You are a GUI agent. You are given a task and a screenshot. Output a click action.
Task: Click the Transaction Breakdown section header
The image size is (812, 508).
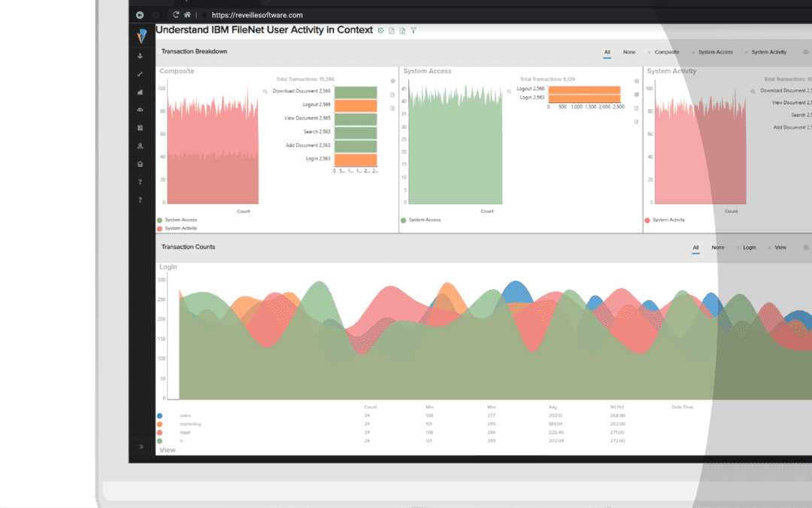coord(194,51)
